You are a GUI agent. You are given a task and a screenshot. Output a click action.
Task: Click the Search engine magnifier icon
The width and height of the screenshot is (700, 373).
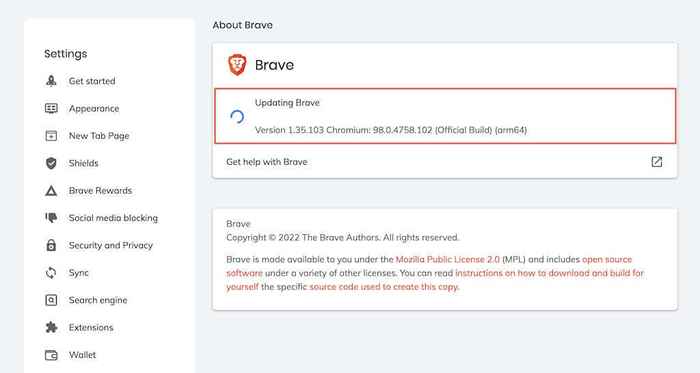51,300
